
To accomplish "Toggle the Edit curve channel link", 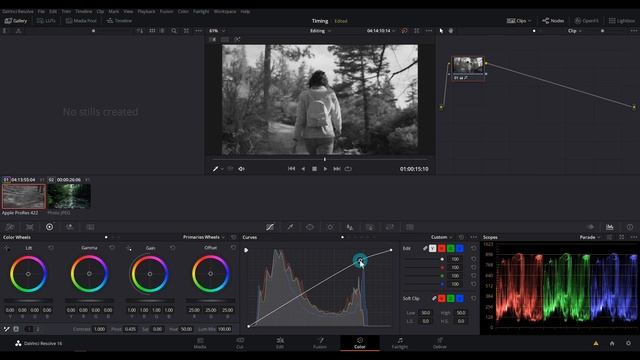I will [x=425, y=248].
